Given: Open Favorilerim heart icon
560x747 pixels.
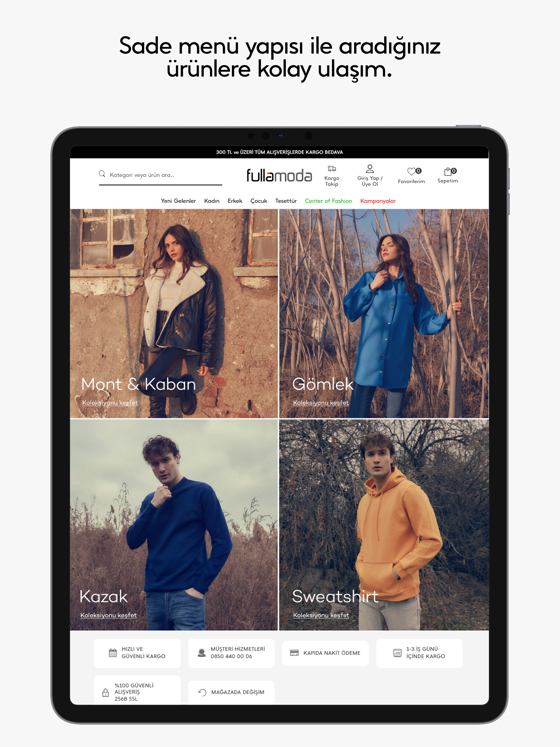Looking at the screenshot, I should pyautogui.click(x=412, y=171).
